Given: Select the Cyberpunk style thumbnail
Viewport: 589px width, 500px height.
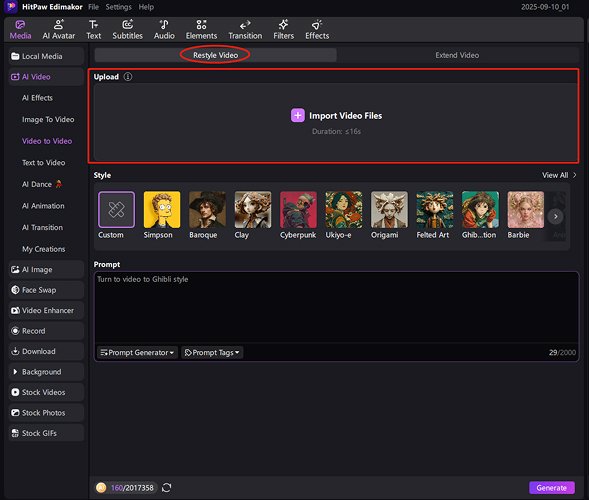Looking at the screenshot, I should [x=298, y=210].
